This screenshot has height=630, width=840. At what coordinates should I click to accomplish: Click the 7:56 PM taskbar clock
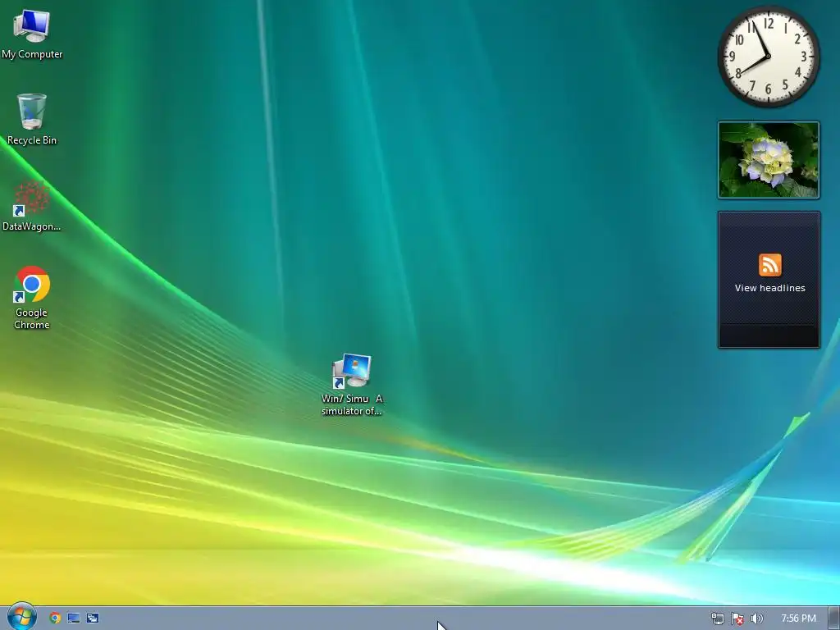click(x=798, y=619)
